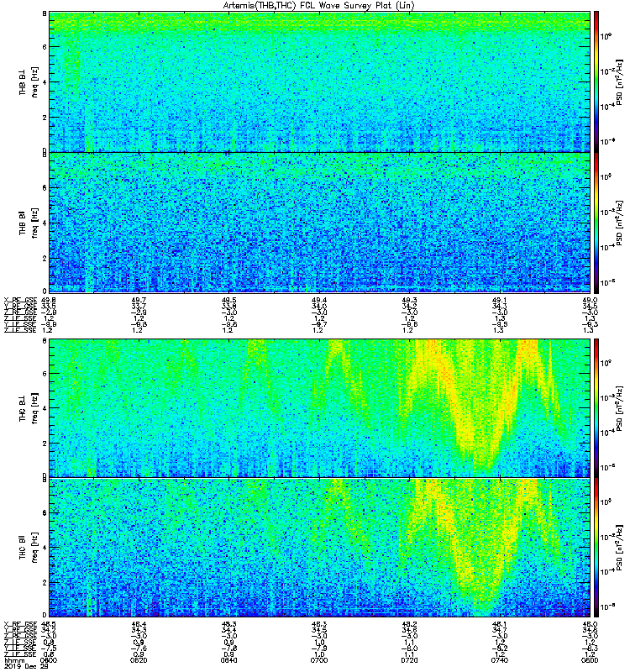The image size is (630, 672).
Task: Click the color bar beside the THC B⊥ panel
Action: tap(596, 408)
